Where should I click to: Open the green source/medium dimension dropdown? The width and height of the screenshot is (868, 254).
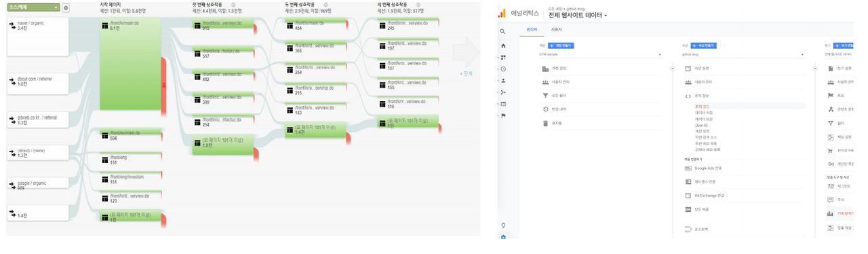point(33,7)
